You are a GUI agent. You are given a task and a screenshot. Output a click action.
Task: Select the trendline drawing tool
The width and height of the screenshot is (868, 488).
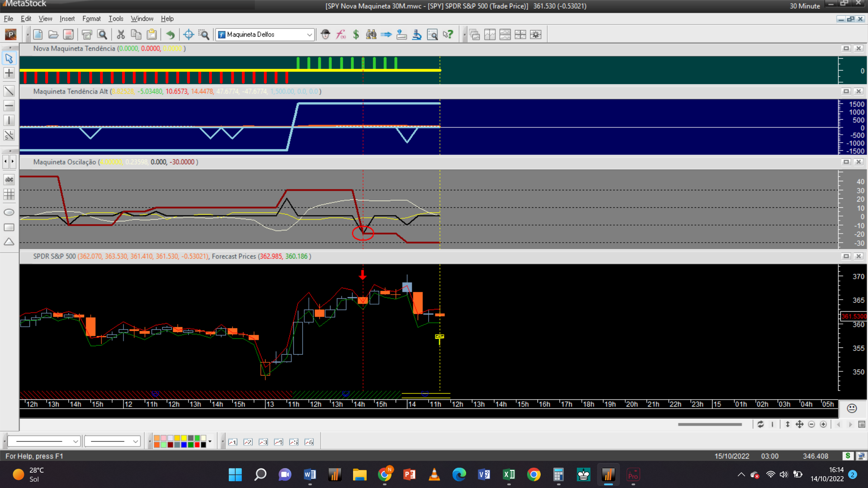(9, 91)
